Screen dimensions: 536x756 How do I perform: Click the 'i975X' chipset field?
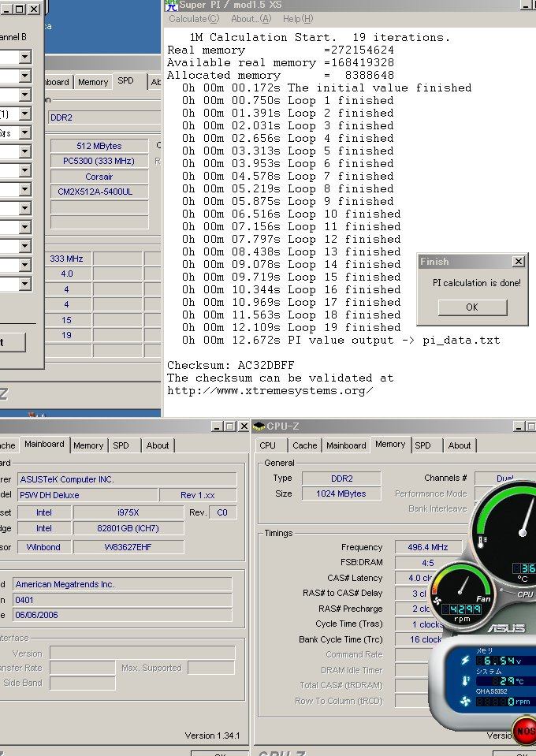click(x=128, y=512)
